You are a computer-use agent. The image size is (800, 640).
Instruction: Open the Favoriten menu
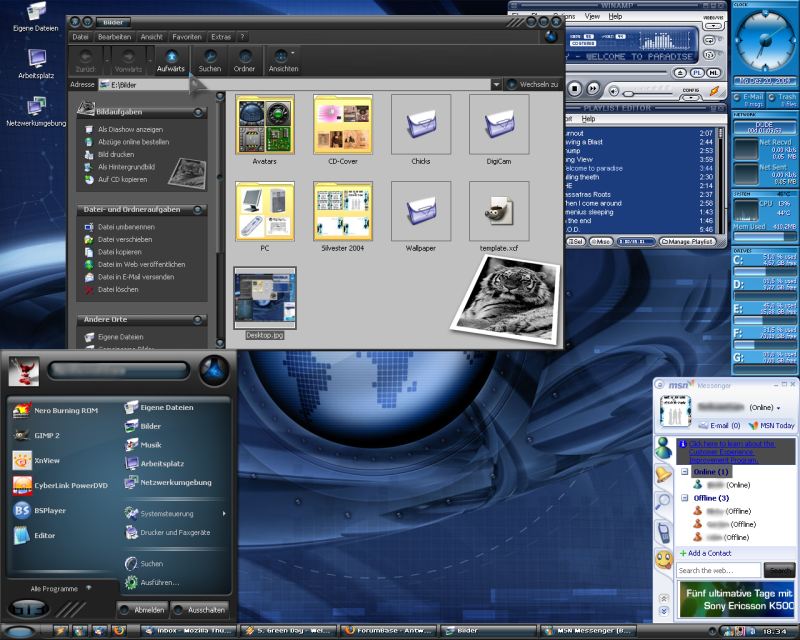[x=187, y=37]
